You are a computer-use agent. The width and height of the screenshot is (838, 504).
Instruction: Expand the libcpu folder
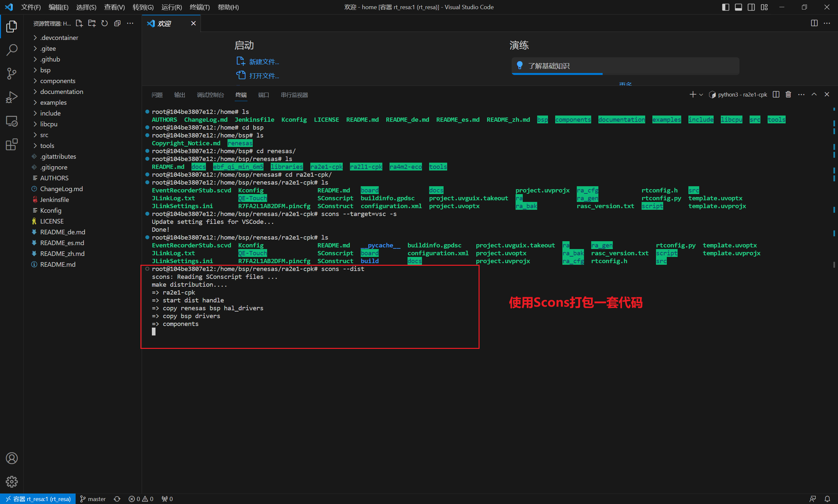pyautogui.click(x=83, y=124)
